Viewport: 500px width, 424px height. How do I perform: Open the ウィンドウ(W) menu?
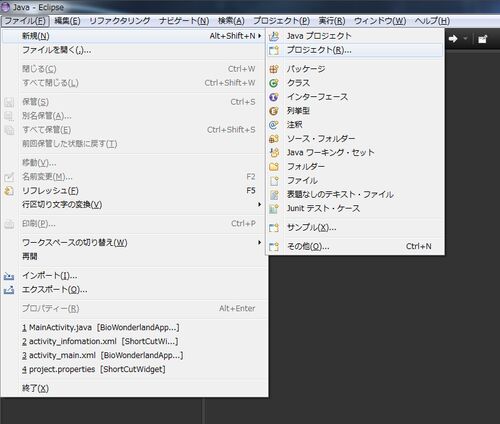tap(380, 21)
